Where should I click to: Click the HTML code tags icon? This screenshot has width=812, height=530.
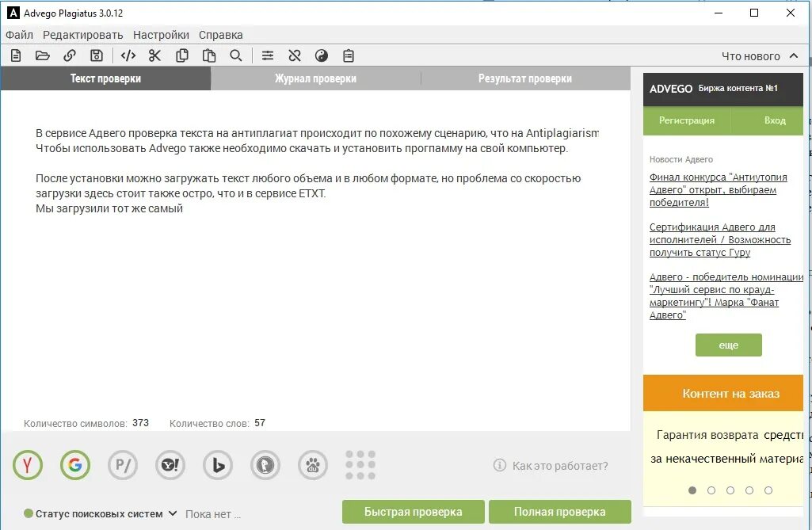(128, 55)
